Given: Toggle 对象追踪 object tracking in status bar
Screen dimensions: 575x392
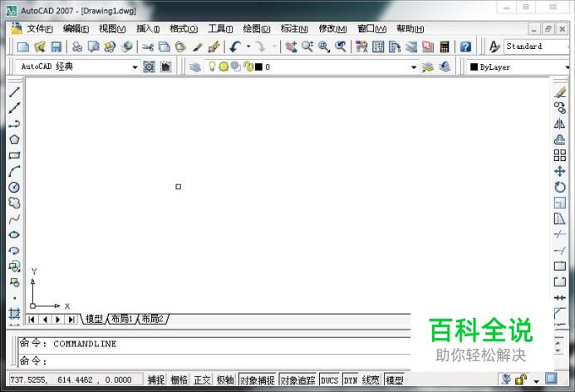Looking at the screenshot, I should [x=297, y=380].
